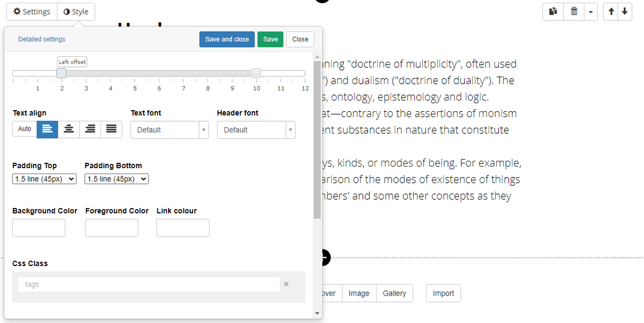Click the Gallery button
Screen dimensions: 644x323
pyautogui.click(x=394, y=293)
